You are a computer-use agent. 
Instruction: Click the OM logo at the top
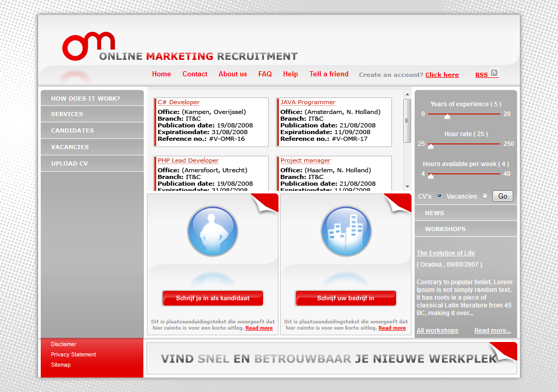tap(87, 45)
